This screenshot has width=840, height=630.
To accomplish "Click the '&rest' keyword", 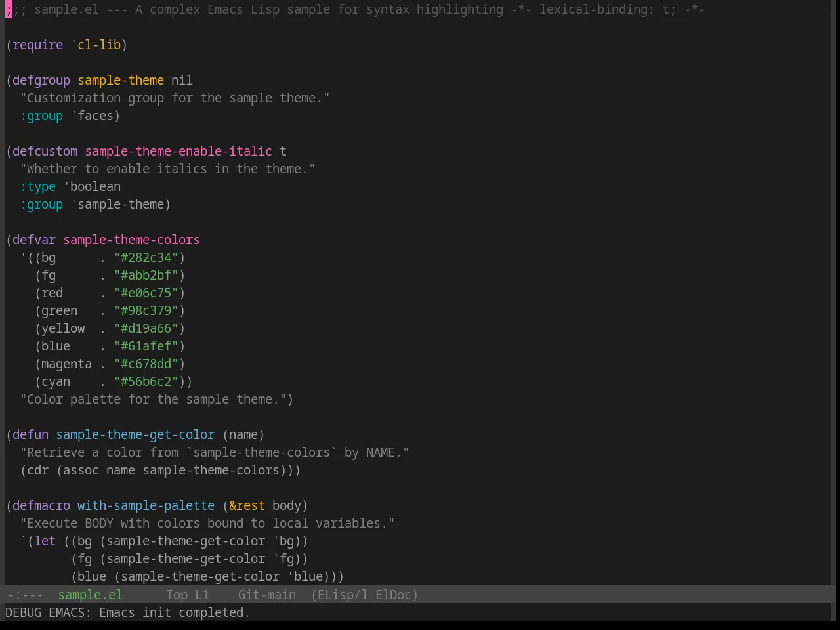I will 247,505.
